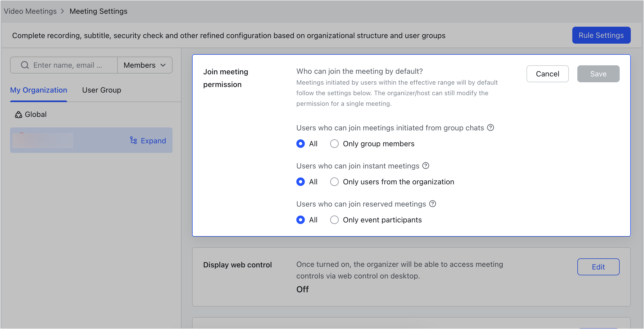Click the search magnifier icon

(x=25, y=65)
